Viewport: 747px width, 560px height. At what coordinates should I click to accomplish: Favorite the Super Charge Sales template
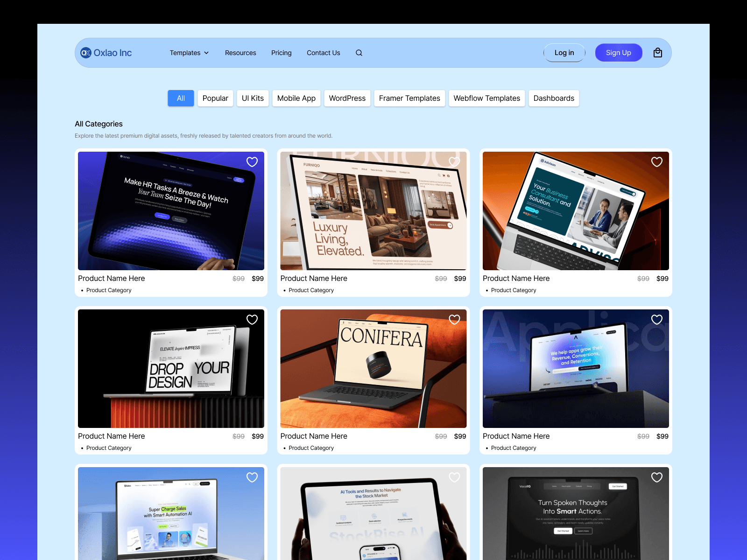(x=252, y=477)
